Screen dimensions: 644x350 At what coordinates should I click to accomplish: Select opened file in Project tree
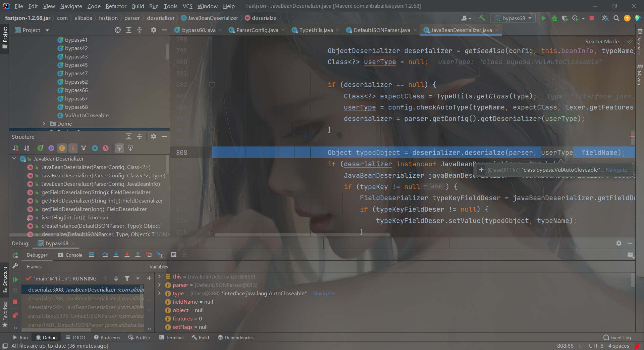[117, 30]
